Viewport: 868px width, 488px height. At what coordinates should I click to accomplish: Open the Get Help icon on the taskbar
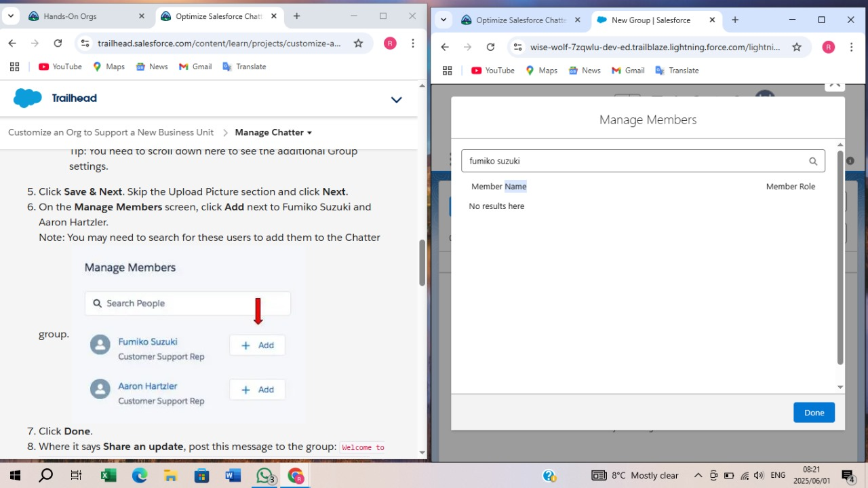coord(550,475)
